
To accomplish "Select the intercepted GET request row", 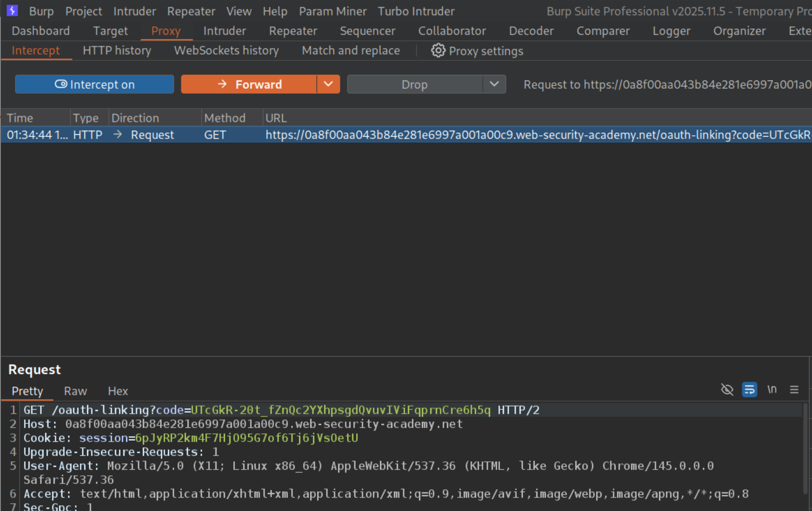I will (391, 135).
